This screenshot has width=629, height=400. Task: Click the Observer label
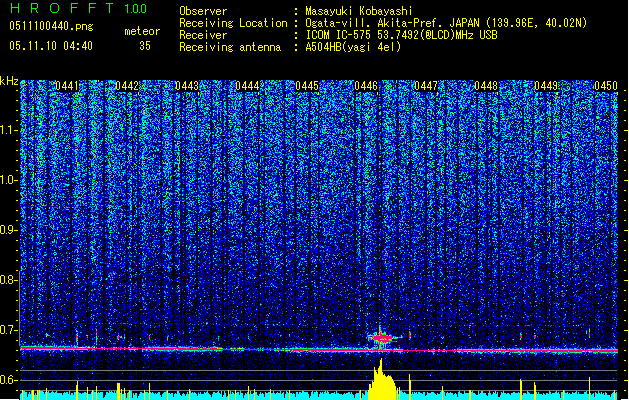[x=203, y=11]
